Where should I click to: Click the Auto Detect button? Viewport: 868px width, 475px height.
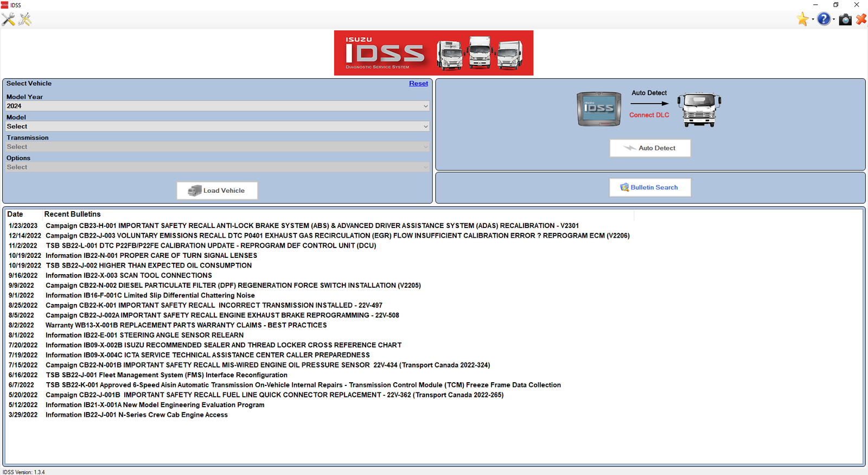pos(650,148)
